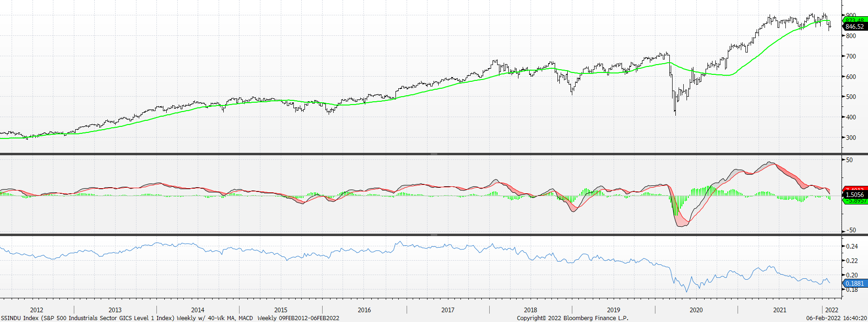Screen dimensions: 868x322
Task: Click the Weekly 09FEB2012-06FEB2022 date range text
Action: 298,318
